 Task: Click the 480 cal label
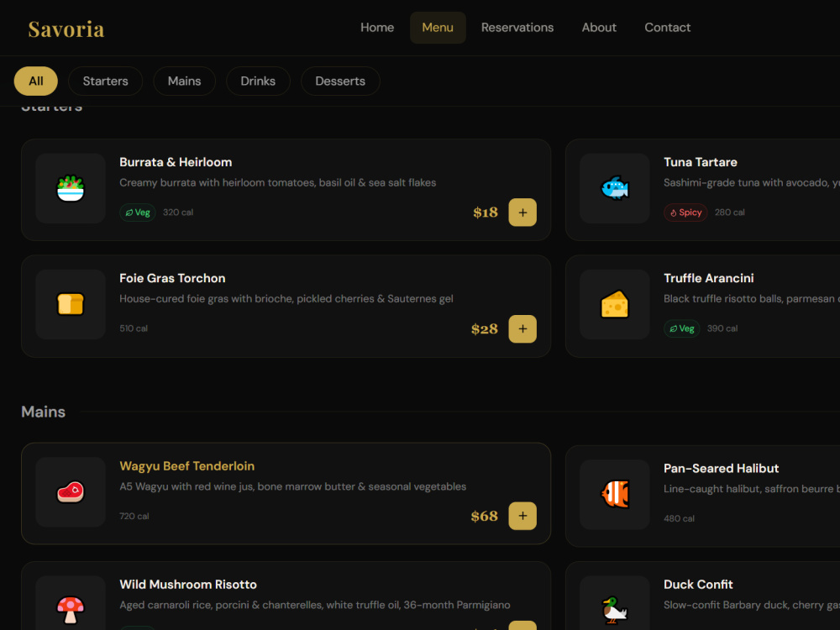[x=679, y=518]
